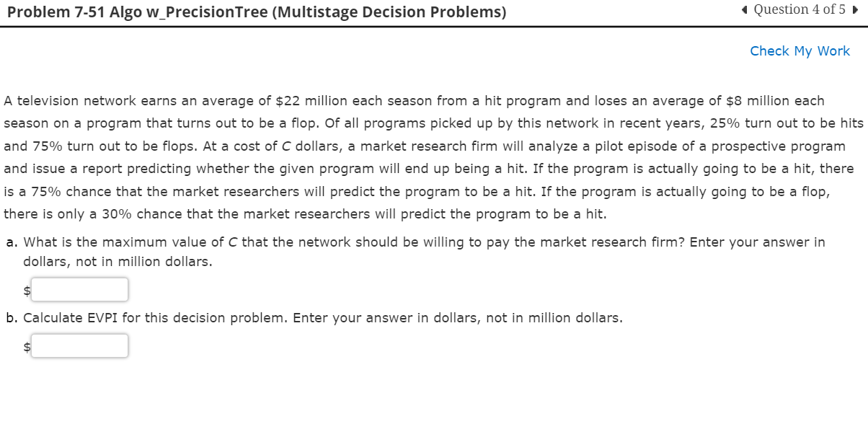
Task: Select the back-navigation triangle beside Question 4 of 5
Action: click(744, 9)
